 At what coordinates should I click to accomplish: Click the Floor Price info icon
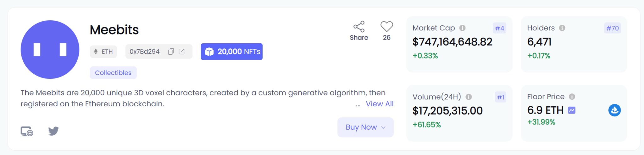pyautogui.click(x=572, y=97)
